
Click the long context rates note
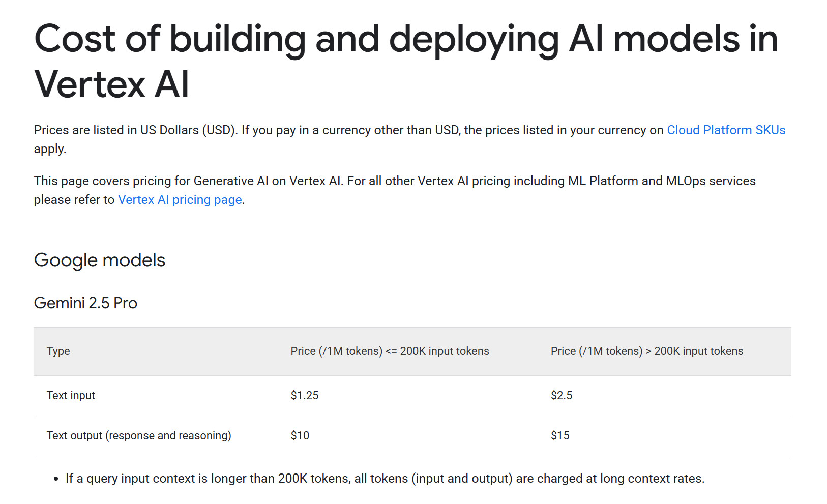point(385,479)
